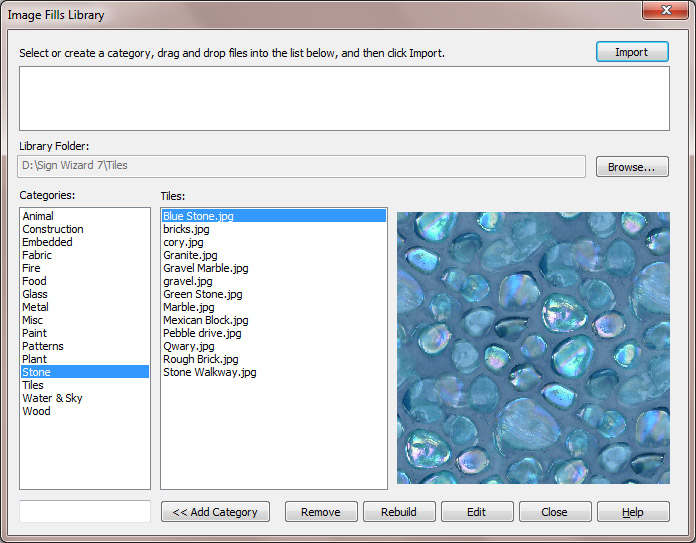
Task: Select Gravel Marble.jpg tile
Action: [274, 268]
